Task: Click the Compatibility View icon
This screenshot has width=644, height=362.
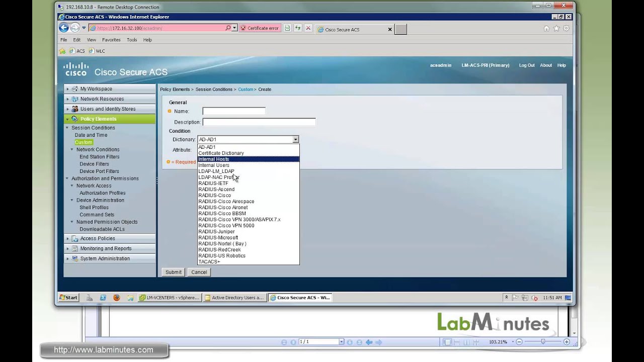Action: pos(287,28)
